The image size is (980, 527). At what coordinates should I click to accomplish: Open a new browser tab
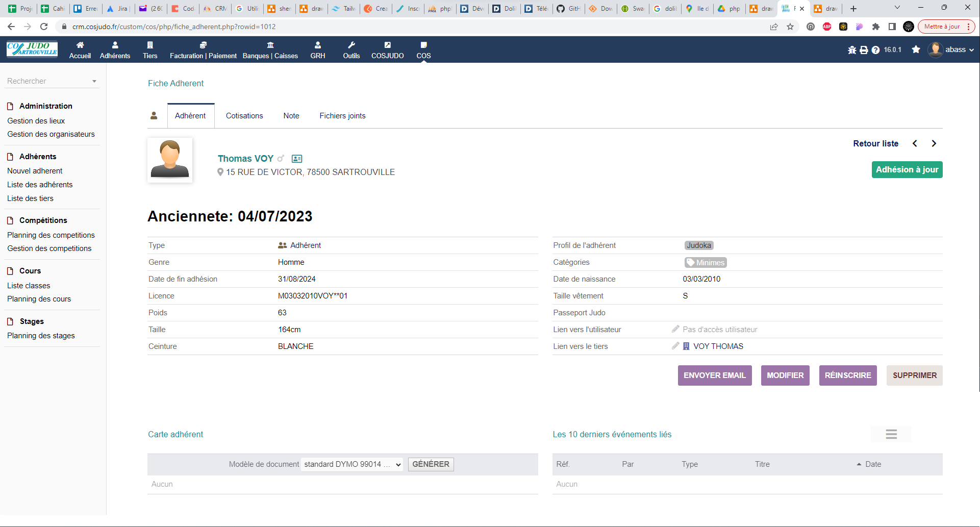tap(853, 9)
